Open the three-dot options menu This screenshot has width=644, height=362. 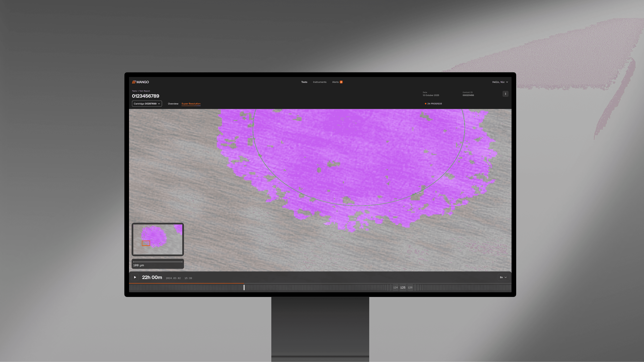click(x=505, y=94)
